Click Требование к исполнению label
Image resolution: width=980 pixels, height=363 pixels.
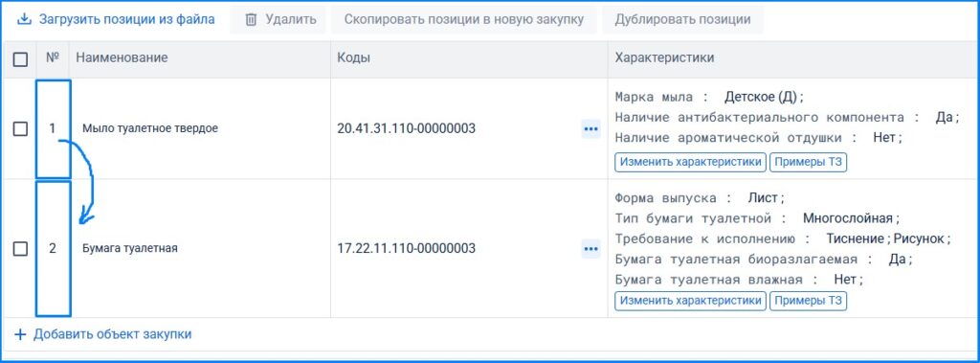(x=705, y=238)
